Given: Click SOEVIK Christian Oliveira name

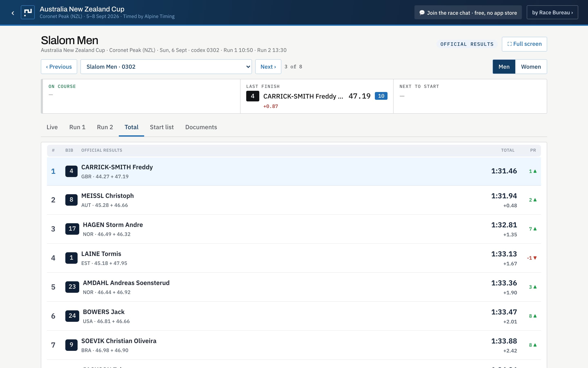Looking at the screenshot, I should click(119, 341).
